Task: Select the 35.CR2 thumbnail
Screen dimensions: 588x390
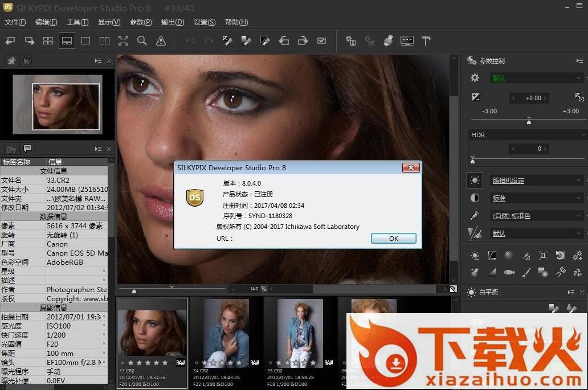Action: pos(300,343)
